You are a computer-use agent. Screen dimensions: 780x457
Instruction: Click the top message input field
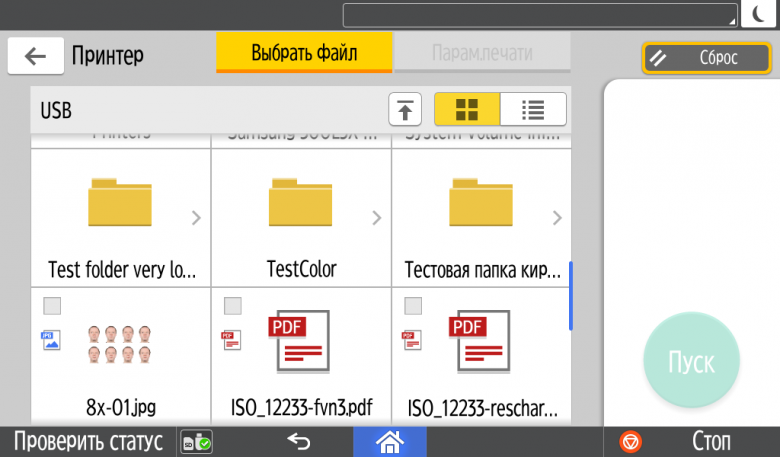pyautogui.click(x=540, y=15)
